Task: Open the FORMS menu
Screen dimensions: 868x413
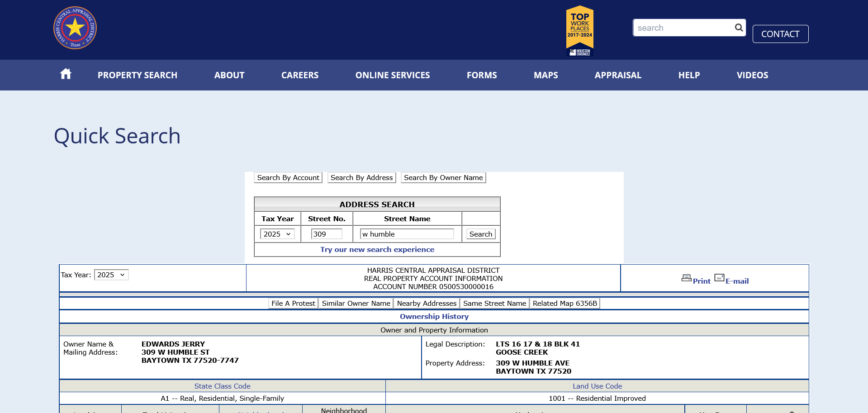Action: click(x=482, y=75)
